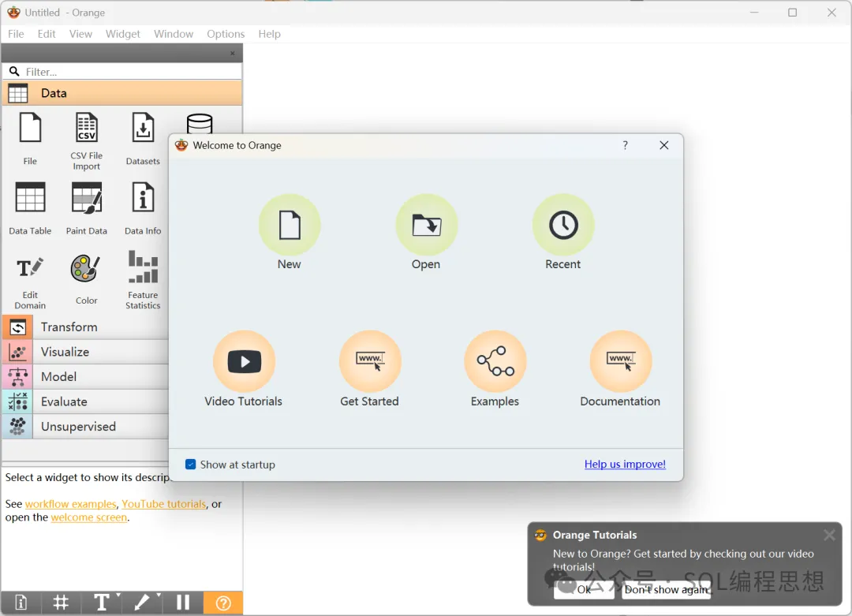Open arrow annotation color dropdown arrow
852x616 pixels.
(159, 595)
